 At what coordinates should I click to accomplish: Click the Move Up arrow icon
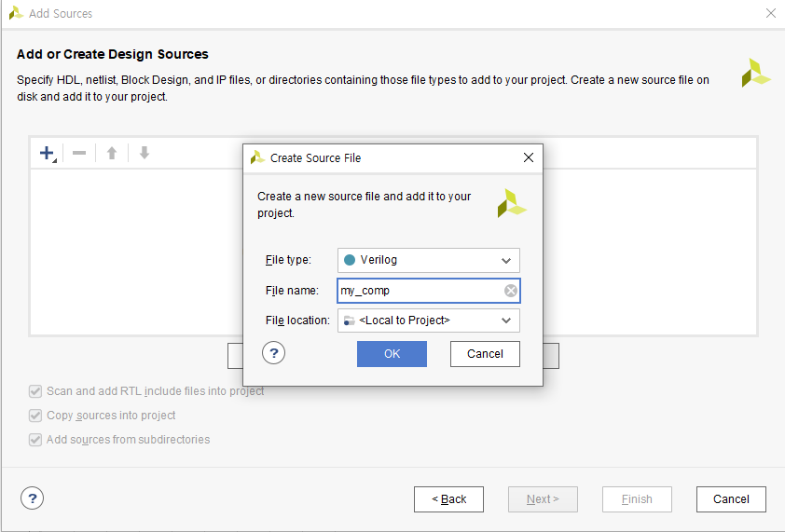pyautogui.click(x=112, y=153)
